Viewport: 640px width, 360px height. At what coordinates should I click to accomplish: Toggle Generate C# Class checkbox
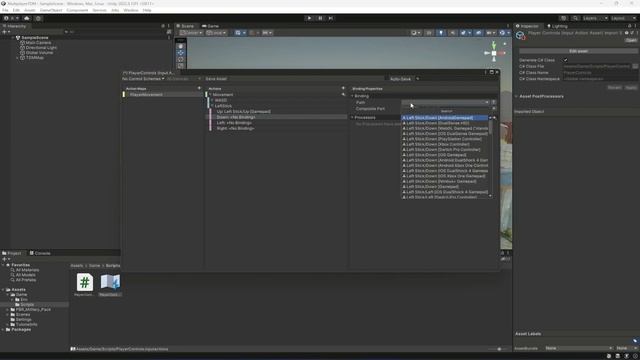coord(565,60)
